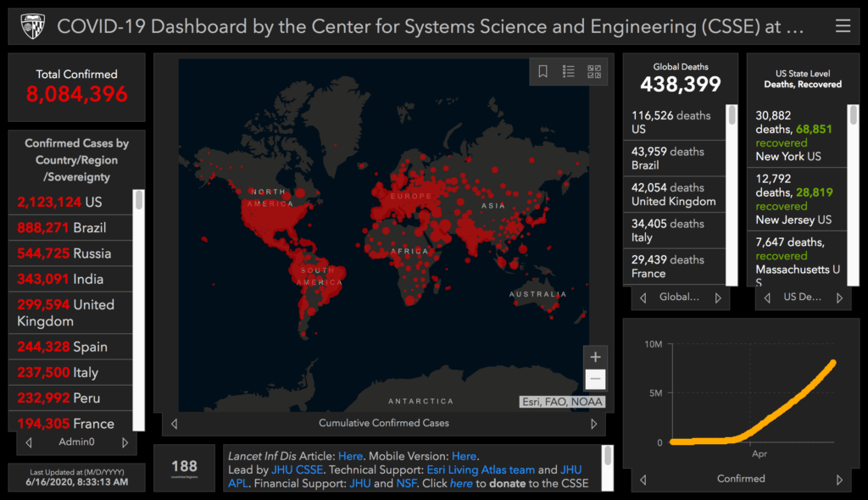This screenshot has height=500, width=868.
Task: Zoom in on the map with plus
Action: tap(595, 358)
